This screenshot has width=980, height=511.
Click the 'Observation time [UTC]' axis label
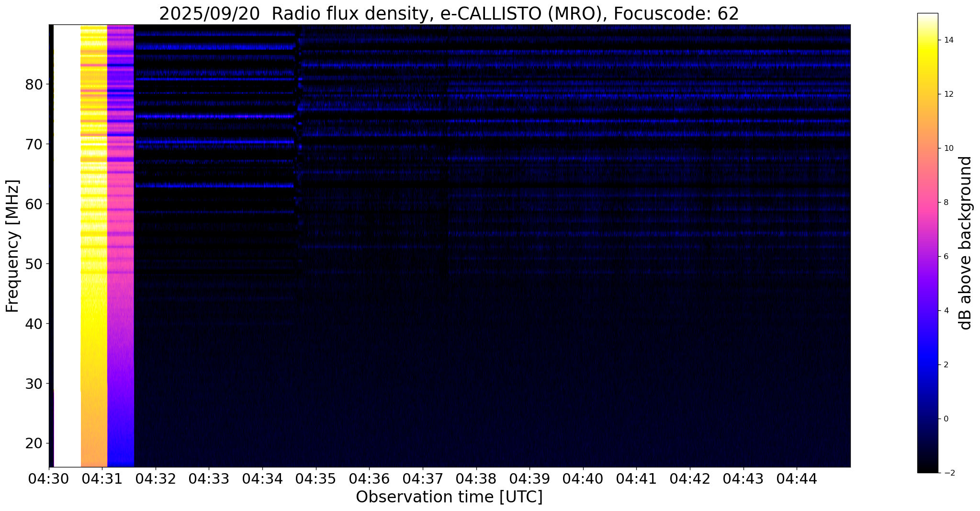(x=449, y=497)
